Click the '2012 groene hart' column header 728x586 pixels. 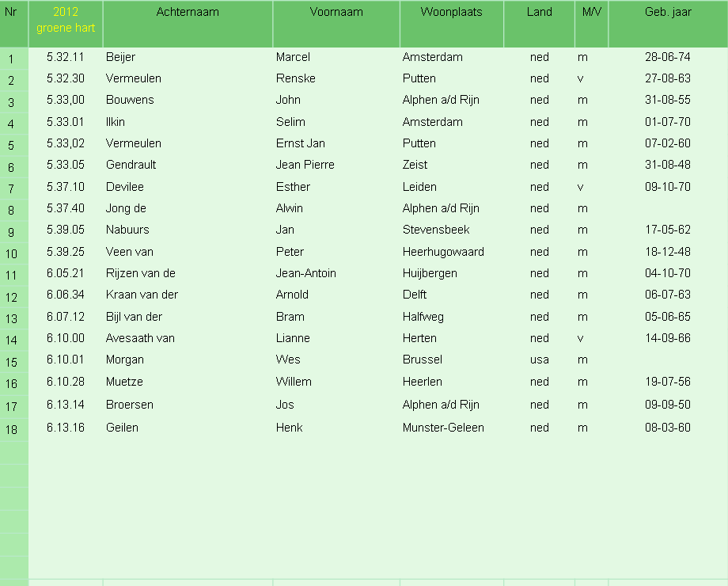[x=66, y=24]
